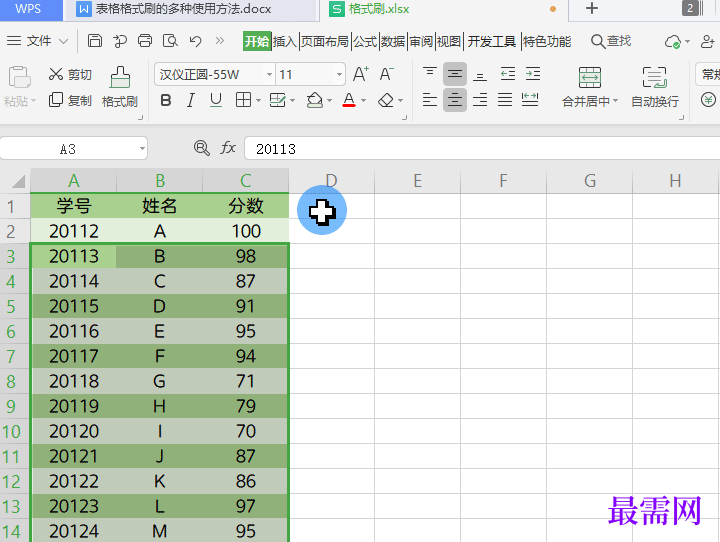Click the currency format ¥ icon
This screenshot has height=542, width=720.
click(708, 99)
